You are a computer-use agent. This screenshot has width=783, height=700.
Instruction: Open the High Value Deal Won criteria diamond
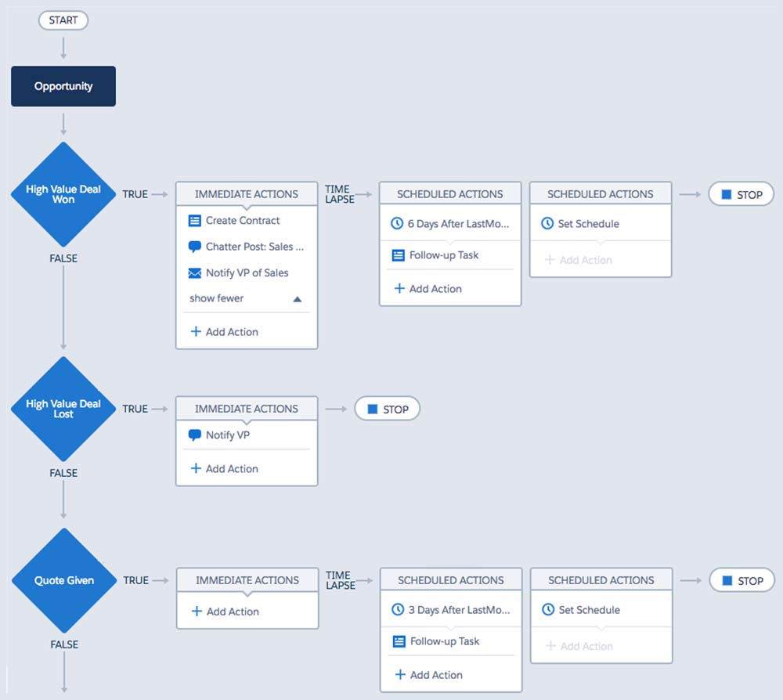[63, 194]
